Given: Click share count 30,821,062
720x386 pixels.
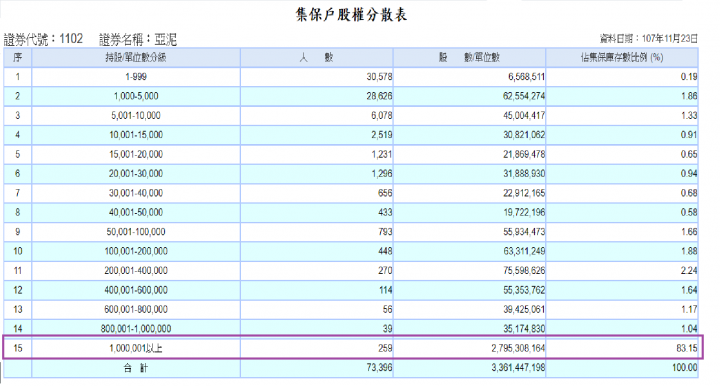Looking at the screenshot, I should (x=524, y=135).
